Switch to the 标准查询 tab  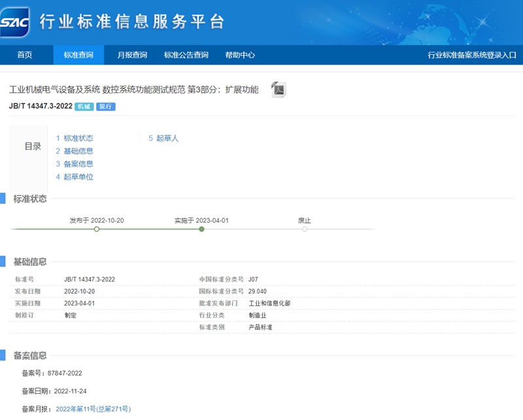78,56
